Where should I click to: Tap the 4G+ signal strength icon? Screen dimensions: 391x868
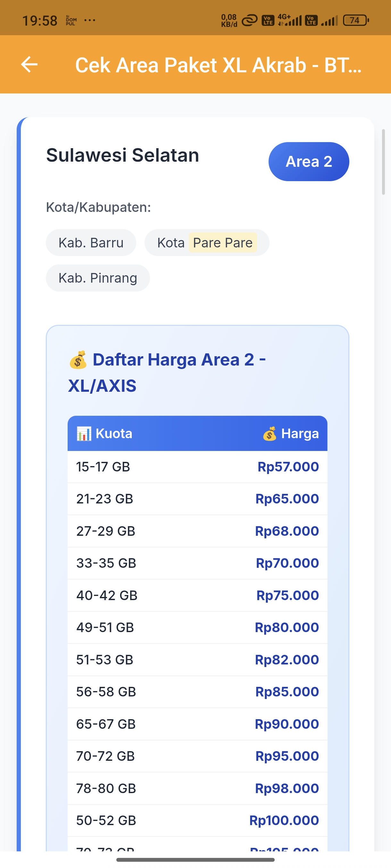tap(289, 20)
